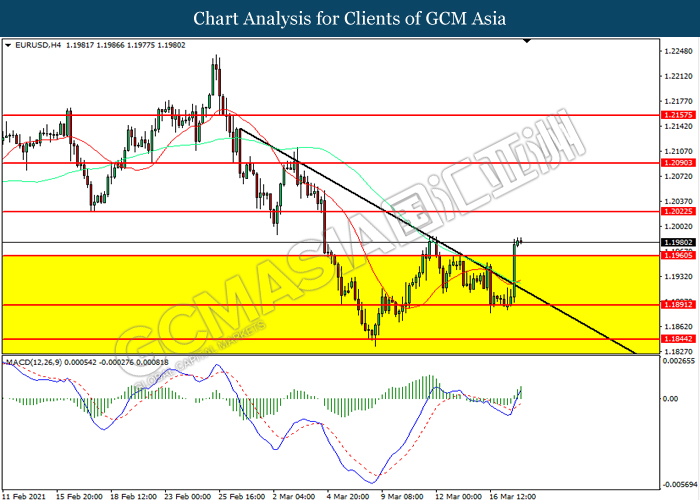Click the MACD(12,26,9) indicator label
This screenshot has height=500, width=700.
pyautogui.click(x=34, y=362)
